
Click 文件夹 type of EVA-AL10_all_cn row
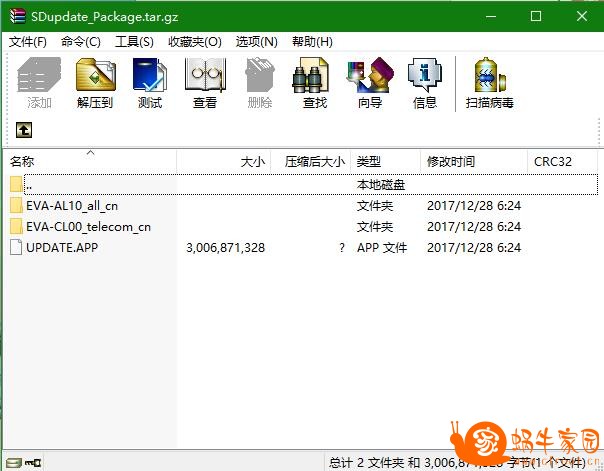[375, 206]
